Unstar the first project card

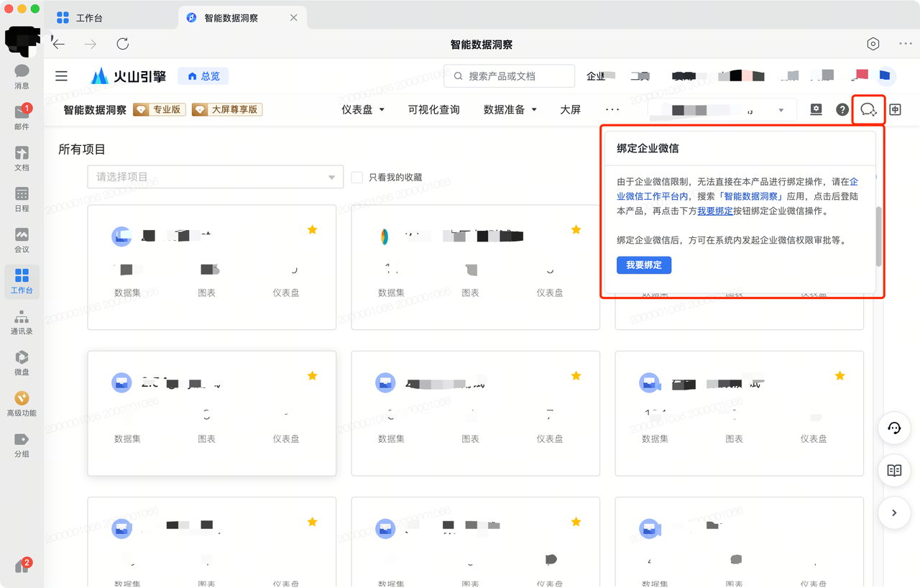point(312,229)
